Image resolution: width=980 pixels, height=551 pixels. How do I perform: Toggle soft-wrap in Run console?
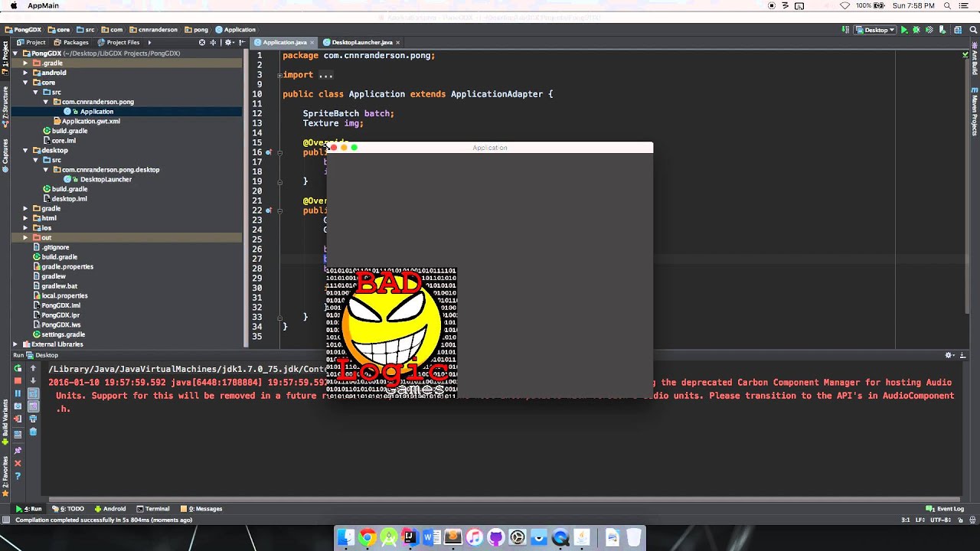[33, 393]
